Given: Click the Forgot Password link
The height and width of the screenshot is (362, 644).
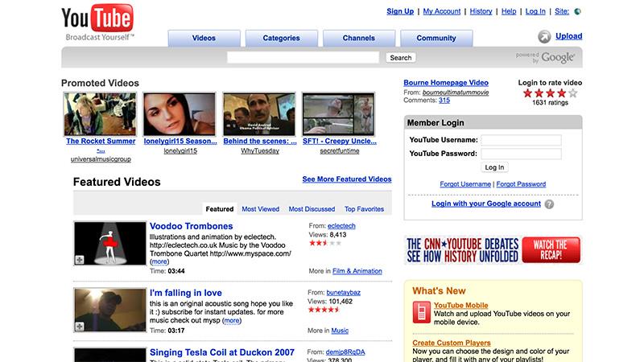Looking at the screenshot, I should point(521,184).
